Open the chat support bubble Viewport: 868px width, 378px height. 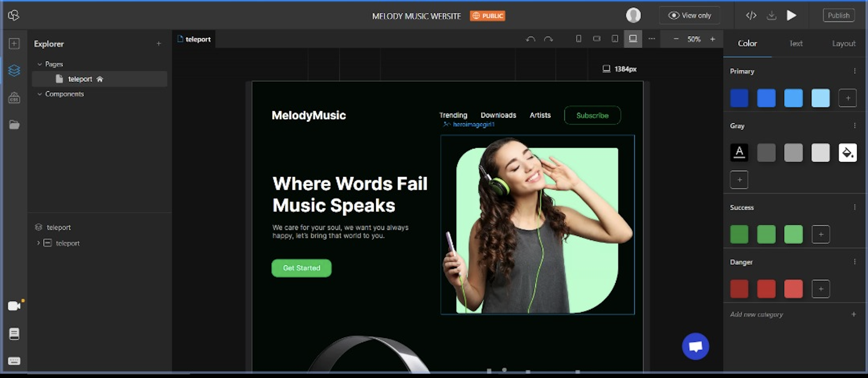click(696, 346)
